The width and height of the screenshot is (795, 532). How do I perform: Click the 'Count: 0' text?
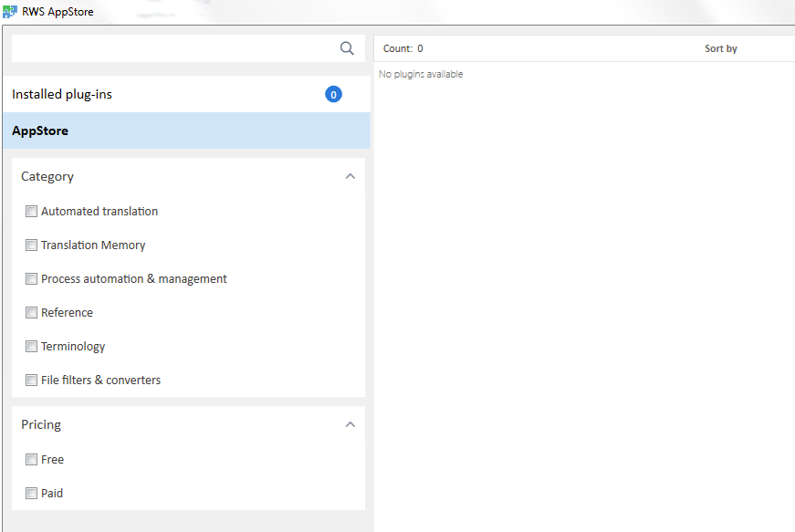click(403, 48)
